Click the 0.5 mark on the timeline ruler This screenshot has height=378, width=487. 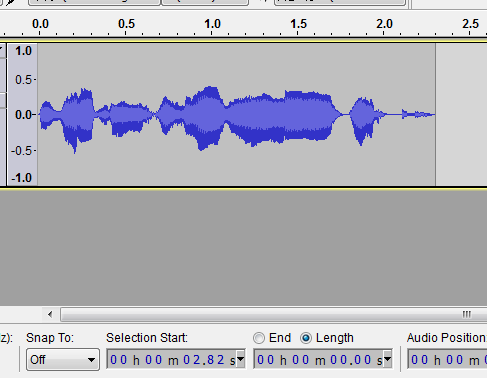pos(126,24)
